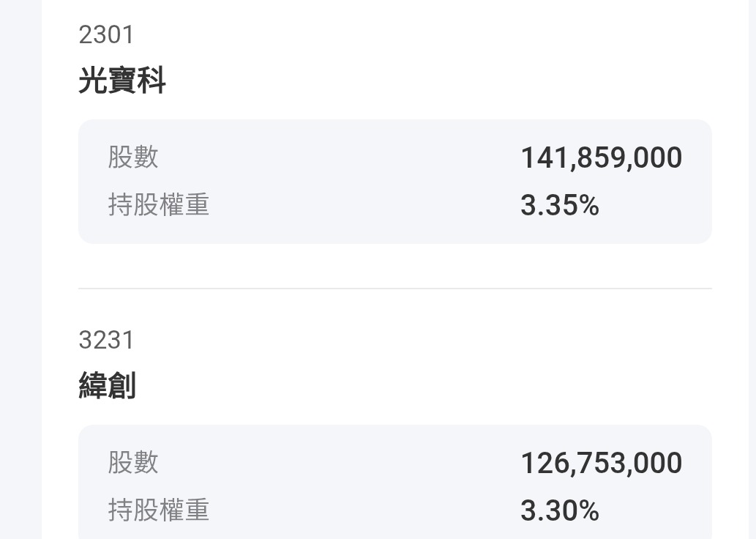Click the share count 141,859,000
The width and height of the screenshot is (756, 539).
coord(601,158)
